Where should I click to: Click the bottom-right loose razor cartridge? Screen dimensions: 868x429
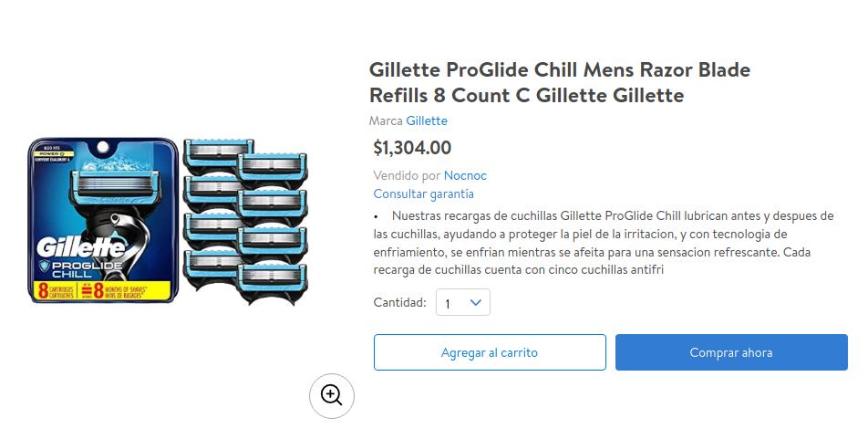point(273,283)
